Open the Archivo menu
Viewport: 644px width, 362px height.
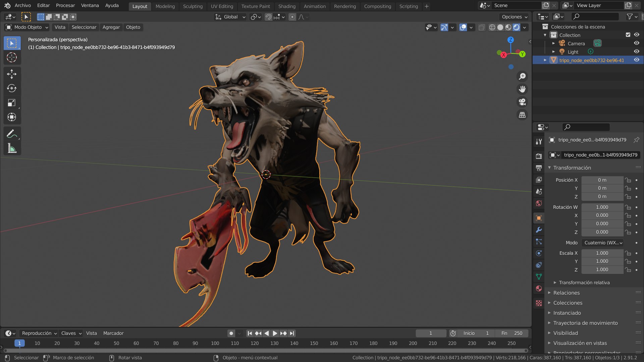(x=23, y=5)
